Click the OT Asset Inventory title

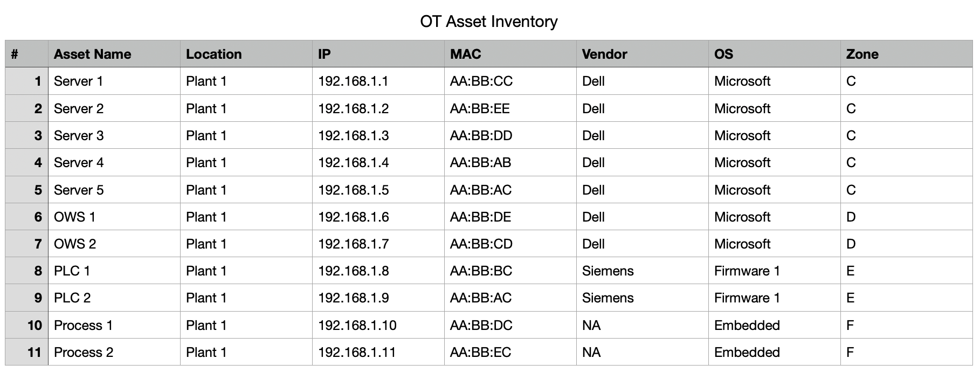click(x=488, y=22)
